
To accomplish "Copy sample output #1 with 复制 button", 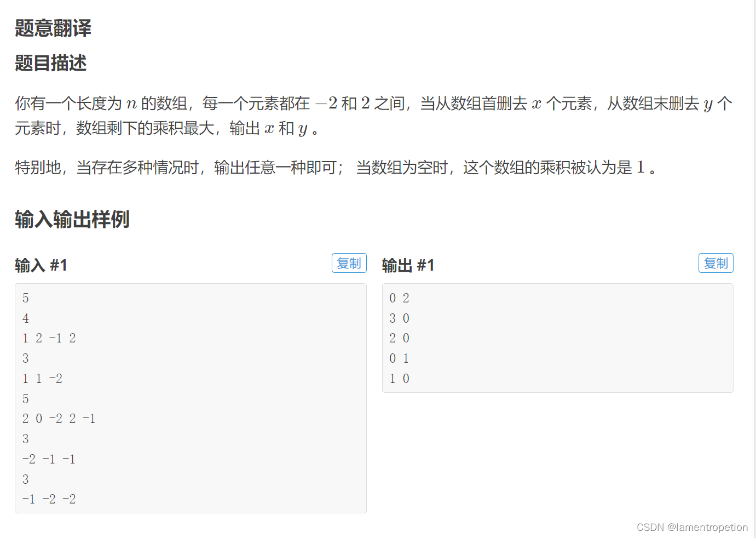I will pyautogui.click(x=715, y=263).
